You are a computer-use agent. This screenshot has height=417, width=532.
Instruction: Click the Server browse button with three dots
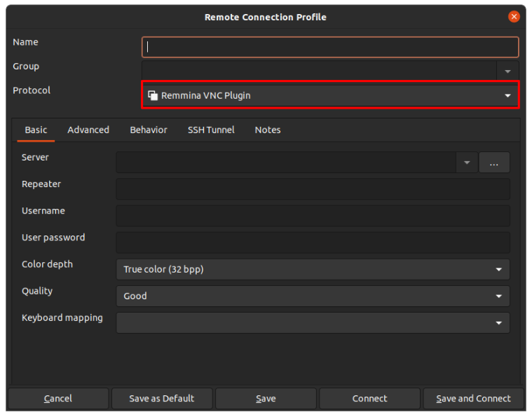[494, 163]
